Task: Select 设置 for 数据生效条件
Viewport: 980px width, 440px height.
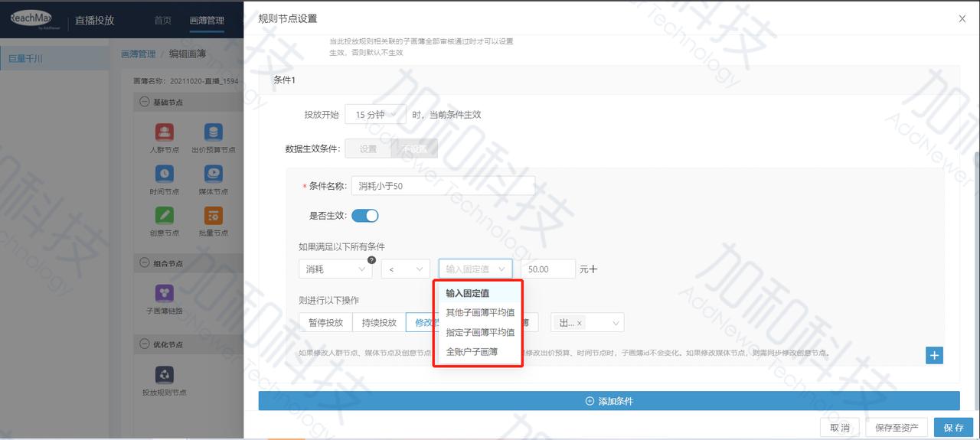Action: coord(368,148)
